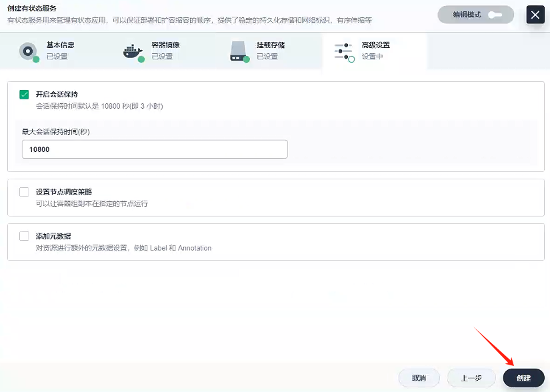Go to the 基本信息 step tab
Image resolution: width=550 pixels, height=392 pixels.
click(53, 51)
